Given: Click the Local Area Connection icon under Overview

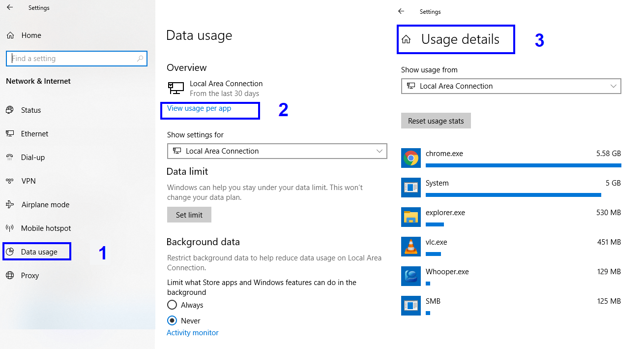Looking at the screenshot, I should (x=176, y=88).
